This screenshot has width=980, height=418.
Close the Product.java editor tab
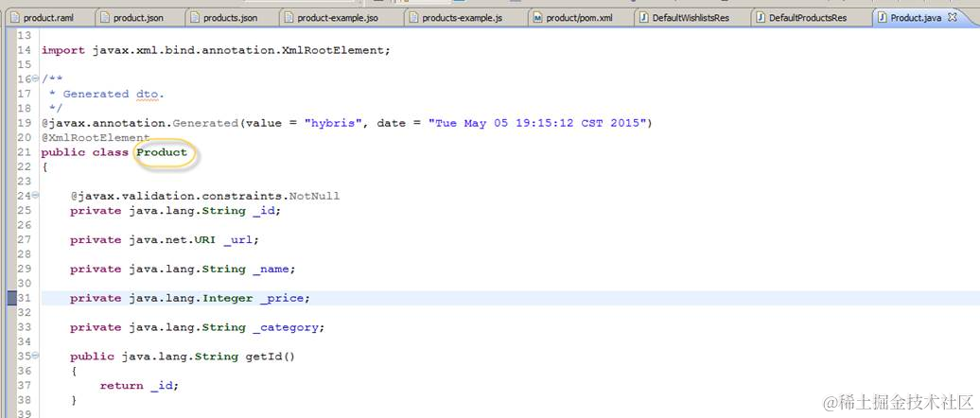pyautogui.click(x=953, y=17)
